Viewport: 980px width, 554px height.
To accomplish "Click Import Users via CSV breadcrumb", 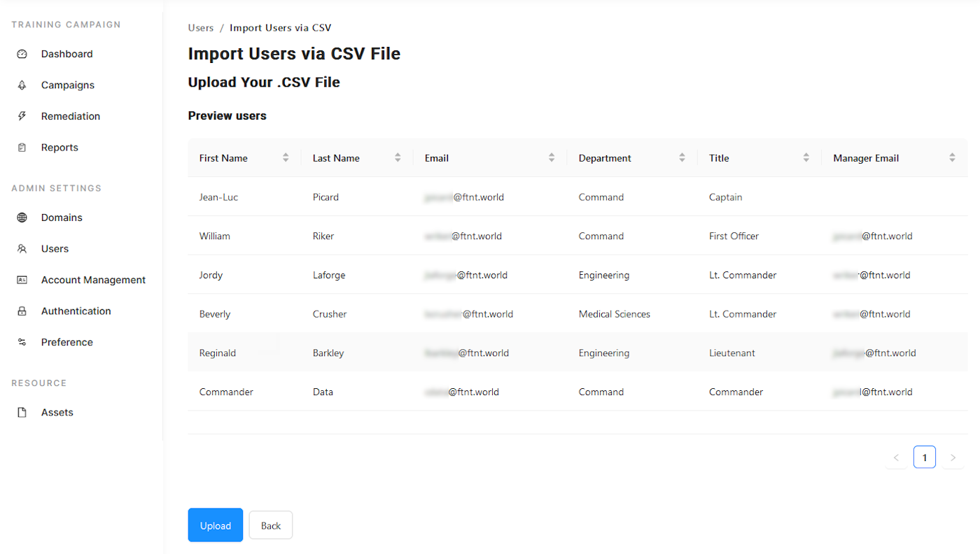I will [281, 28].
